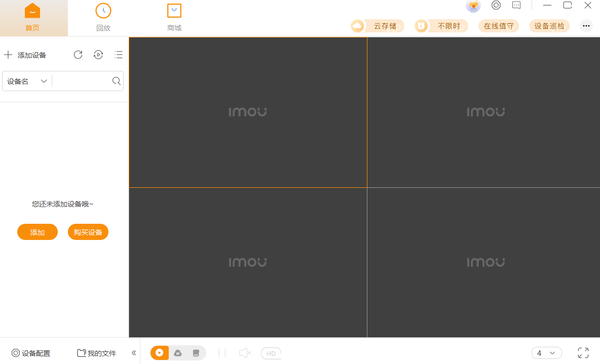
Task: Open the split-screen count dropdown showing 4
Action: tap(546, 353)
